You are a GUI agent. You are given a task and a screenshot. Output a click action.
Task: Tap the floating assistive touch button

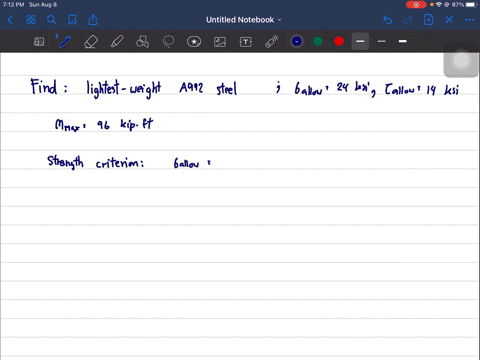pos(461,60)
